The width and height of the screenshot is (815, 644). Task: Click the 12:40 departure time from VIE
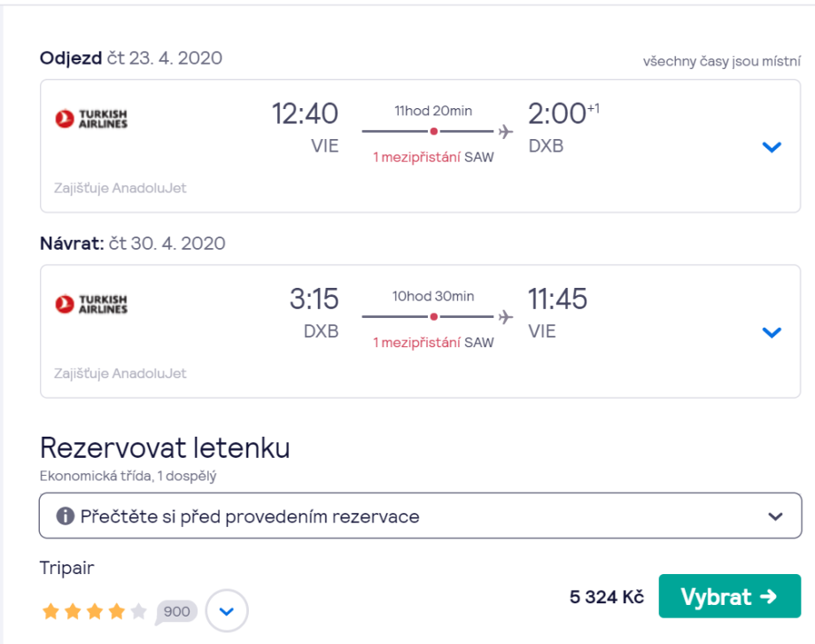pyautogui.click(x=305, y=114)
